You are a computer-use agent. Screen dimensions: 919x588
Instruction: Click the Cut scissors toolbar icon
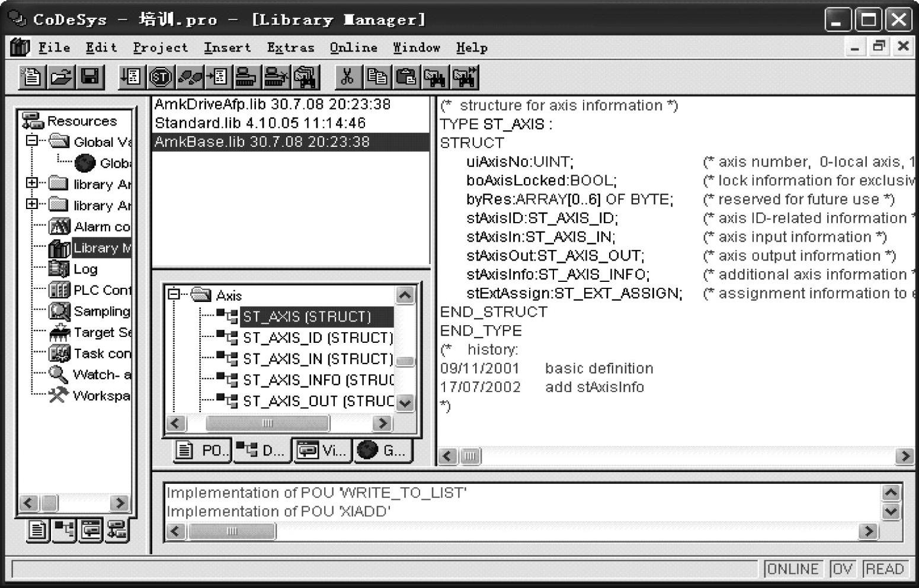(x=348, y=77)
